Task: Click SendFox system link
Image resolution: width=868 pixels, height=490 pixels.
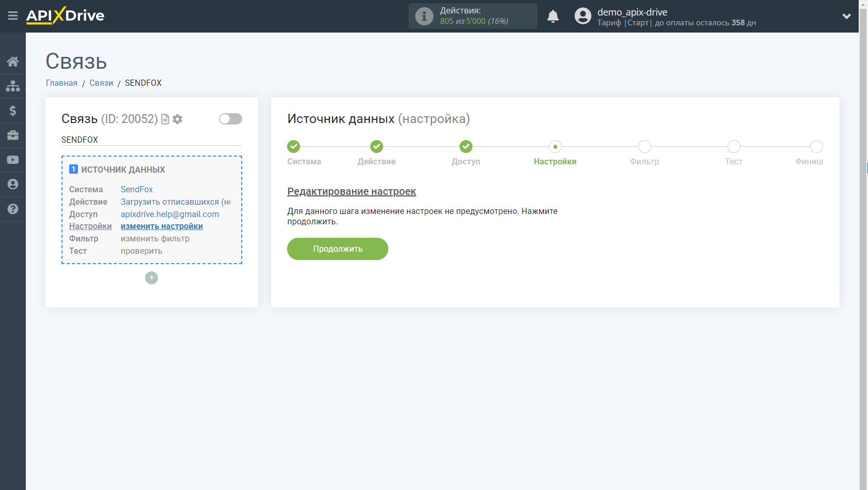Action: (x=137, y=189)
